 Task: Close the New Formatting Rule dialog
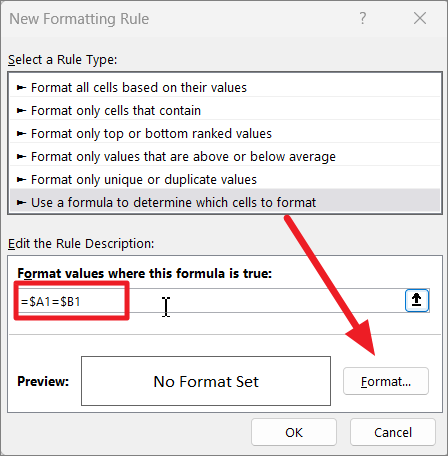click(420, 18)
